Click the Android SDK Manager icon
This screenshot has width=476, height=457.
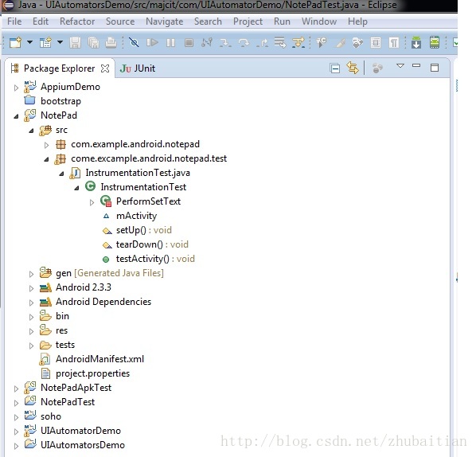click(x=416, y=42)
